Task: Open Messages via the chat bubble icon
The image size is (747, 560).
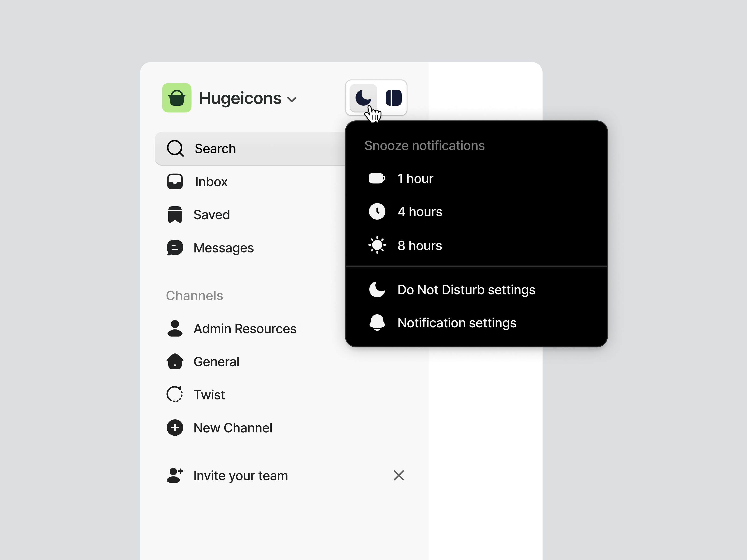Action: (x=175, y=247)
